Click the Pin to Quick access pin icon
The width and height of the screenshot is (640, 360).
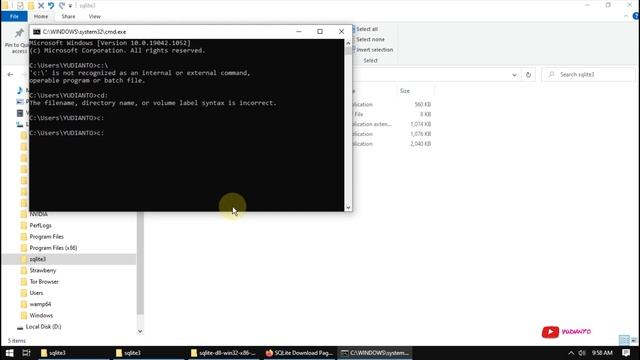[19, 33]
